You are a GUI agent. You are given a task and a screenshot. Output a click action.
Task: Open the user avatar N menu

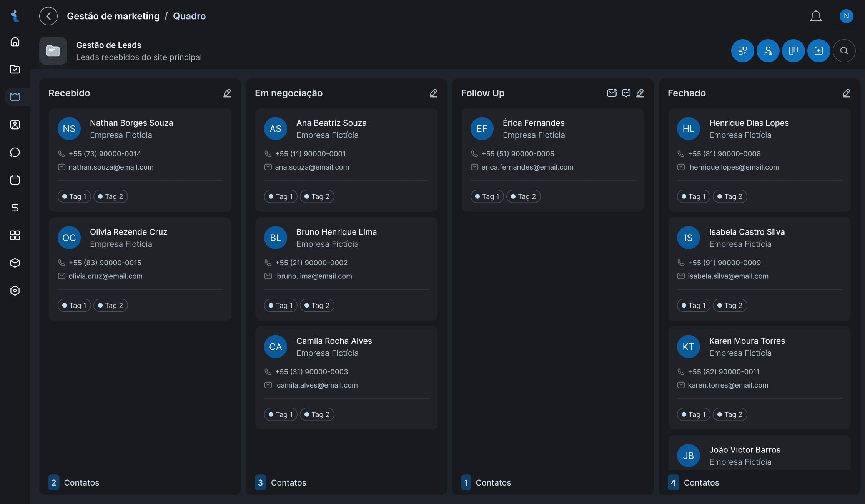(846, 16)
